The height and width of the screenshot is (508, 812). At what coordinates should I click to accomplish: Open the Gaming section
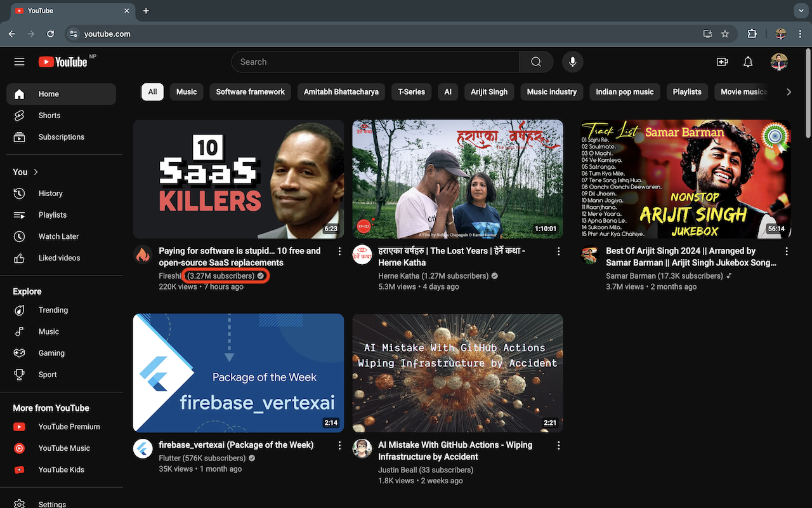[51, 353]
